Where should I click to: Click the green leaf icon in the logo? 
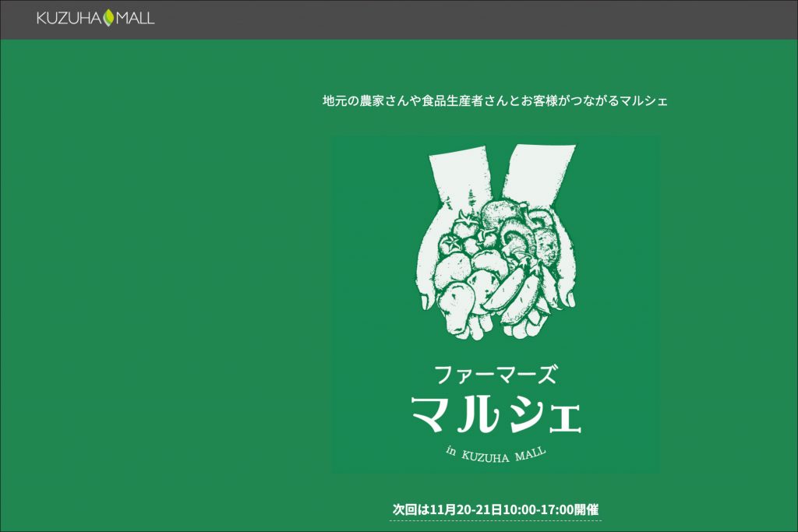click(109, 17)
